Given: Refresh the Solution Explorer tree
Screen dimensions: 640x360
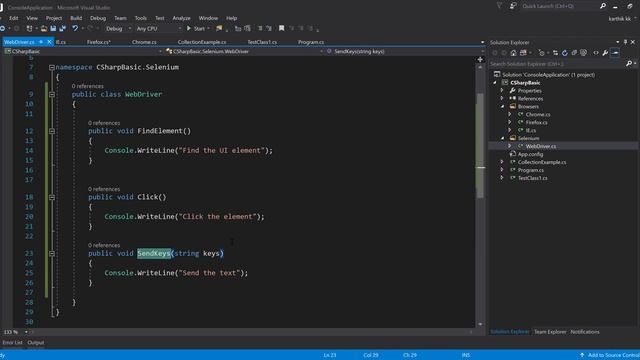Looking at the screenshot, I should (x=564, y=53).
